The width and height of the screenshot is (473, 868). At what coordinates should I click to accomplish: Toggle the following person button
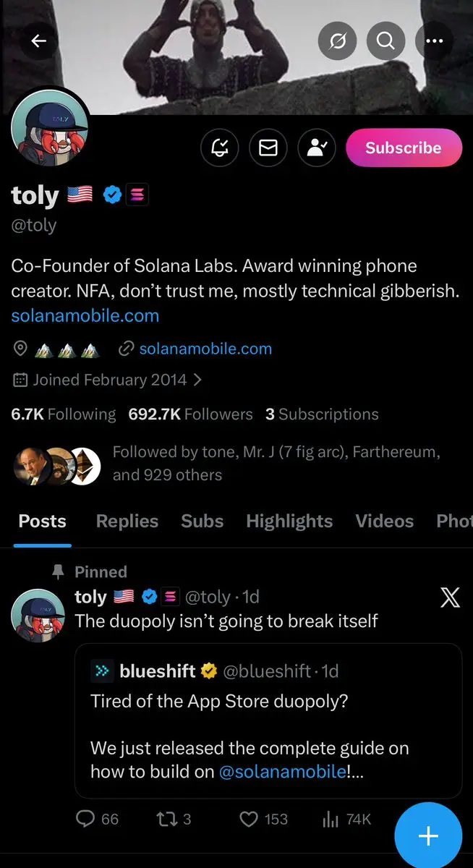click(x=317, y=148)
